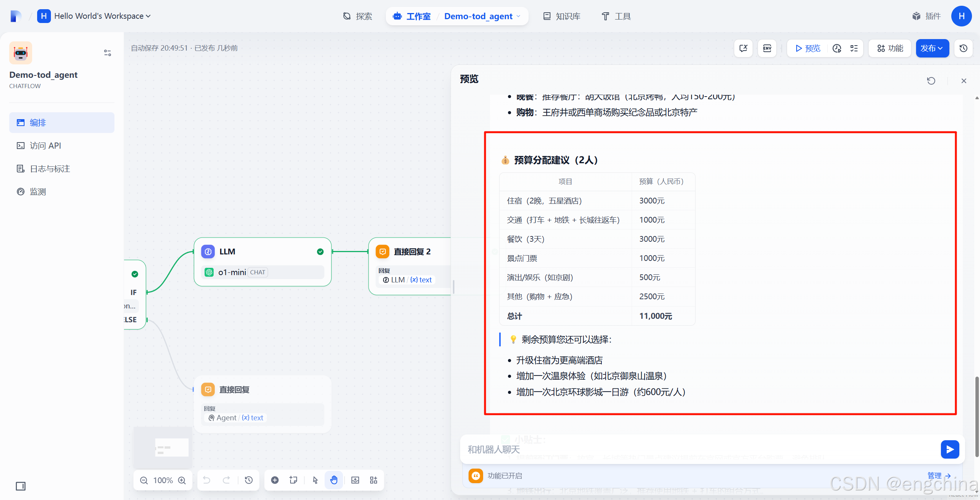Viewport: 980px width, 500px height.
Task: Click the organize nodes layout icon
Action: pyautogui.click(x=374, y=480)
